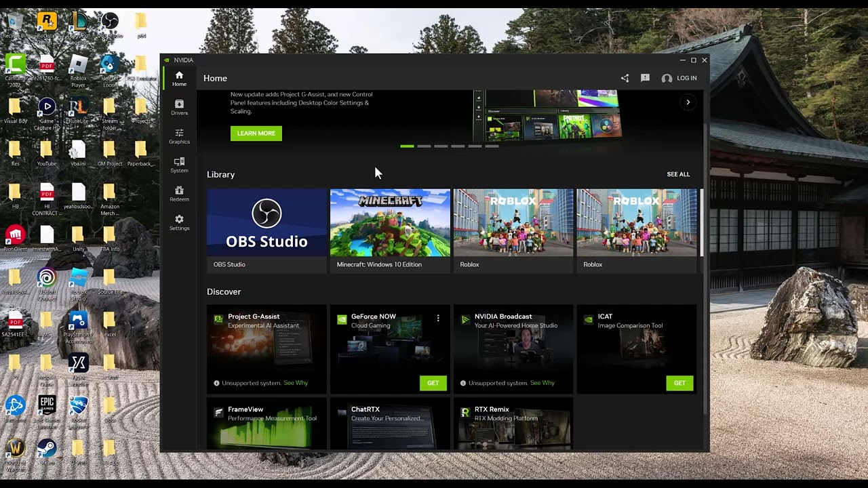
Task: Open the RTX Remix discover card
Action: pyautogui.click(x=513, y=424)
